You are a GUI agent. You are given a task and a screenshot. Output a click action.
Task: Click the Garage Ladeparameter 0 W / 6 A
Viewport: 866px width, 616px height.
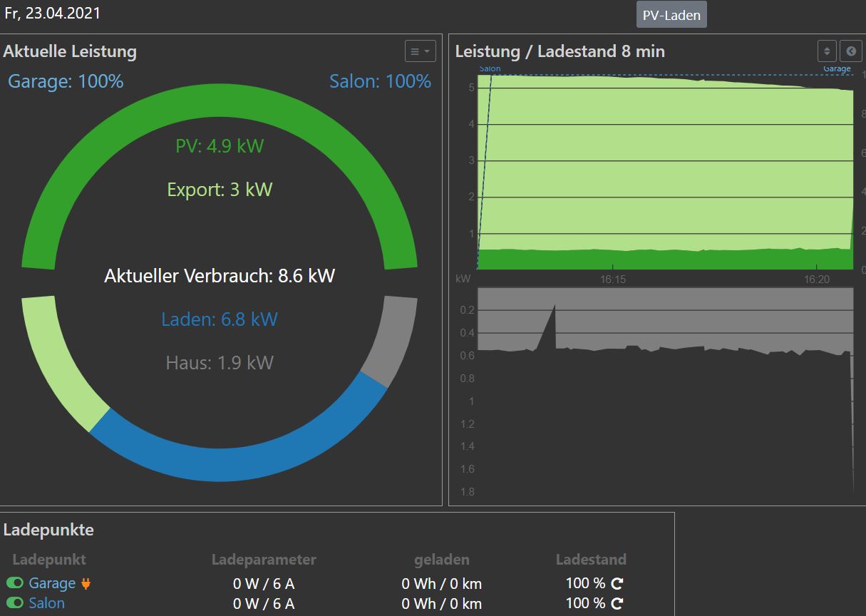(264, 583)
